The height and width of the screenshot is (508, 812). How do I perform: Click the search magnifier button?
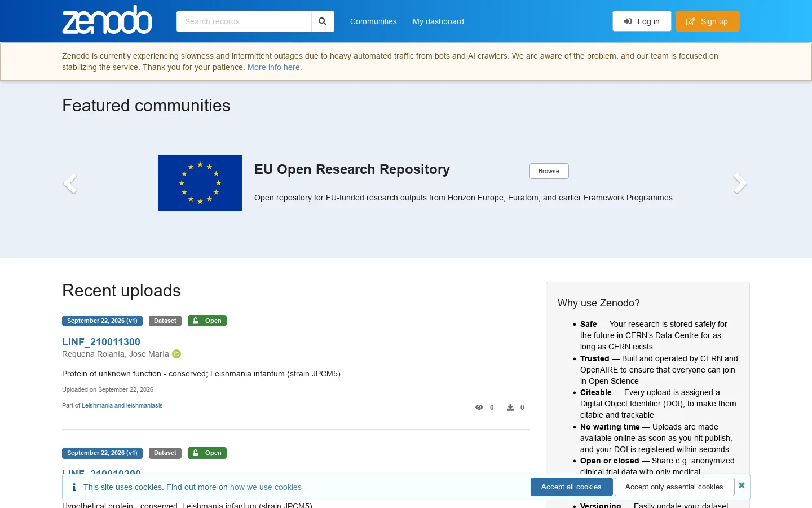click(x=323, y=21)
